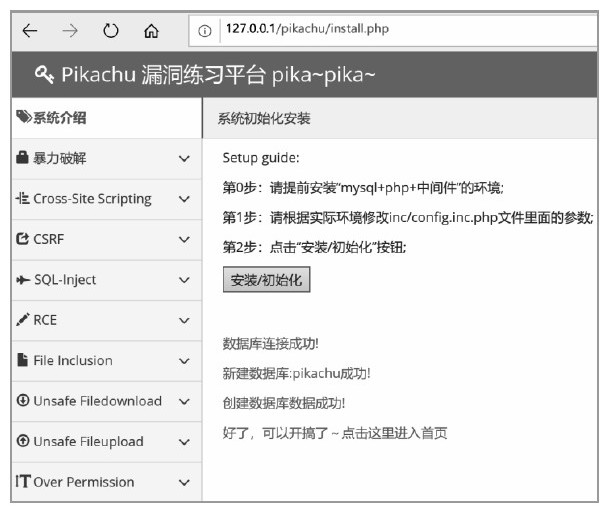Expand the Cross-Site Scripting chevron
The image size is (608, 508).
[184, 199]
